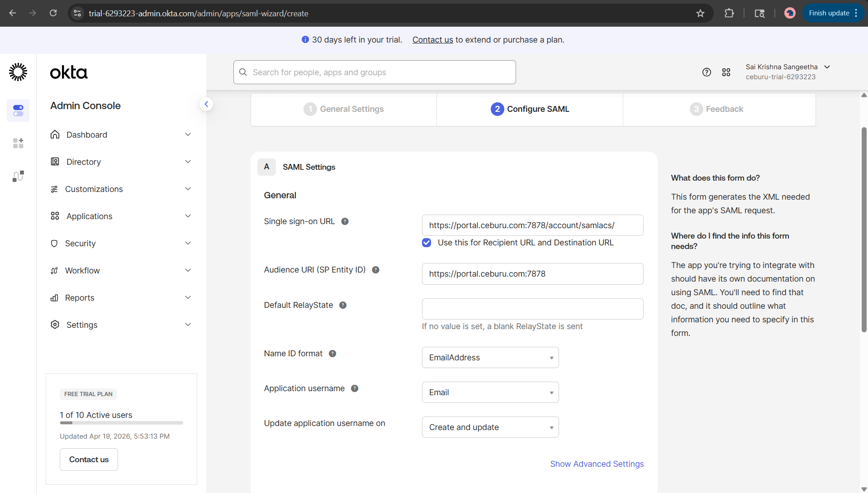Click the browser address bar URL

click(x=199, y=13)
